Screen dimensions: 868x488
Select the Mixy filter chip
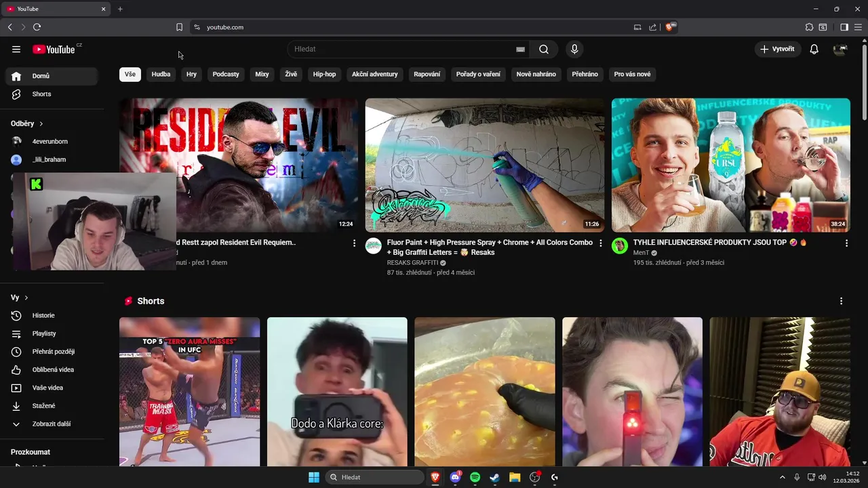[262, 75]
